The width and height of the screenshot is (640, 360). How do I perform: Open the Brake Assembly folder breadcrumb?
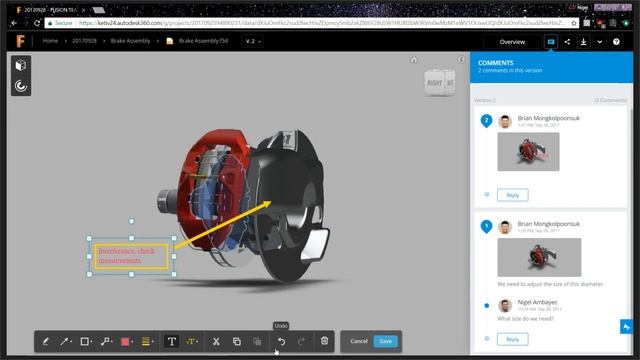pos(130,41)
